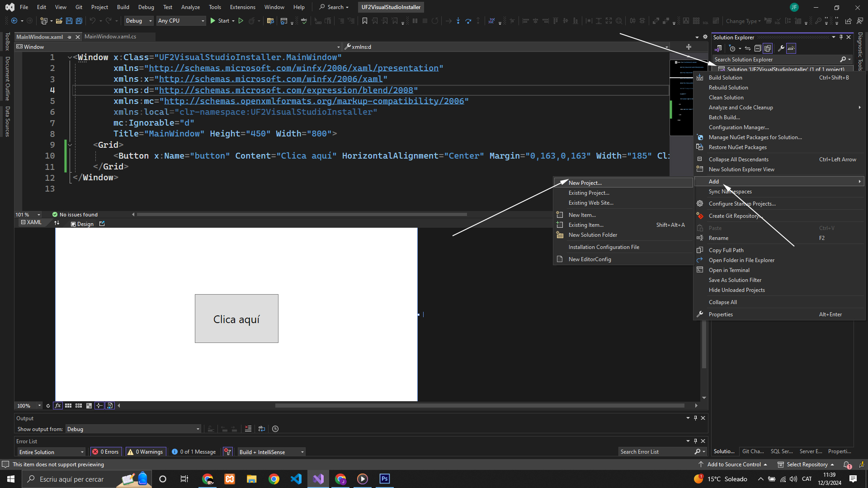Click Sync with Active Document arrows icon
The width and height of the screenshot is (868, 488).
[x=748, y=48]
